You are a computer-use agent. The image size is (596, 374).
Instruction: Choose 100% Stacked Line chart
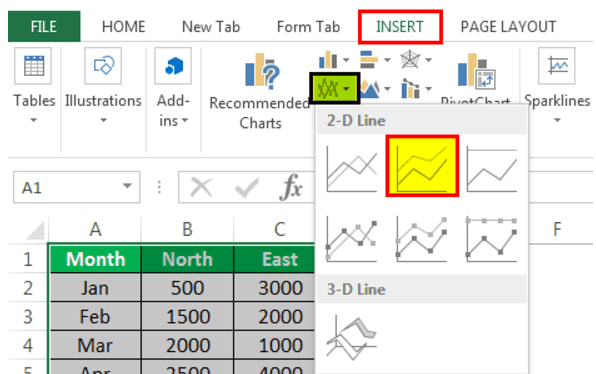(x=491, y=170)
